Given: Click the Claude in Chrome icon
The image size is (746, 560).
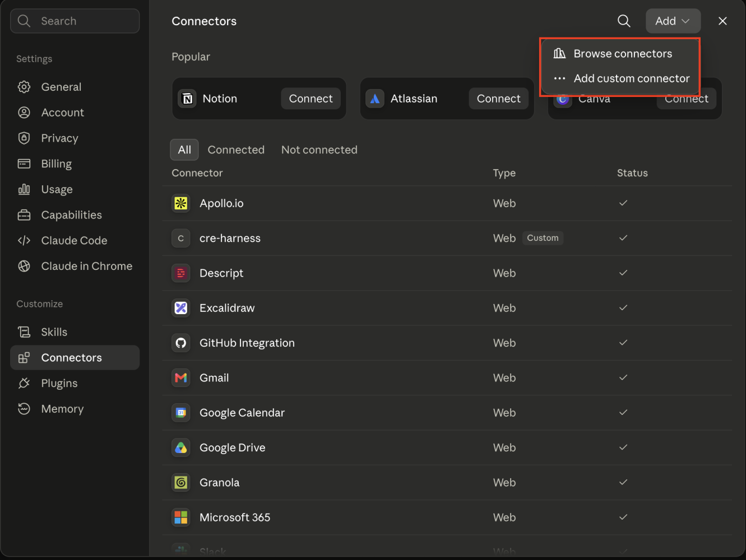Looking at the screenshot, I should click(24, 266).
